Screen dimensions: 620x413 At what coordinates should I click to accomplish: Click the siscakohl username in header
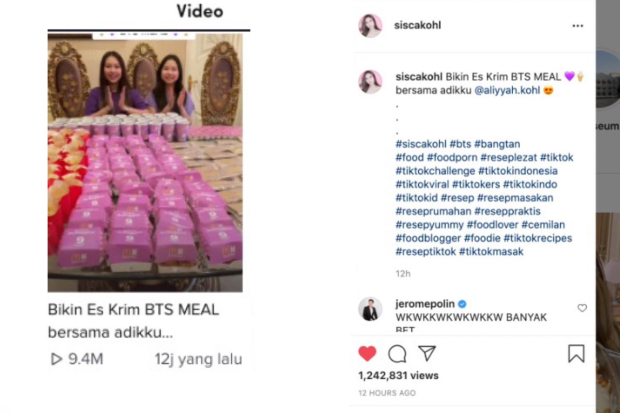(418, 25)
